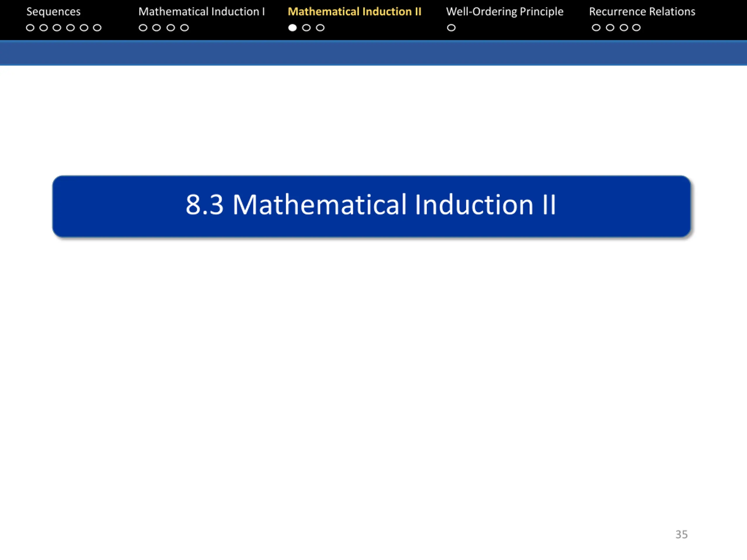Select fifth slide dot under Sequences
The height and width of the screenshot is (560, 747).
tap(84, 28)
